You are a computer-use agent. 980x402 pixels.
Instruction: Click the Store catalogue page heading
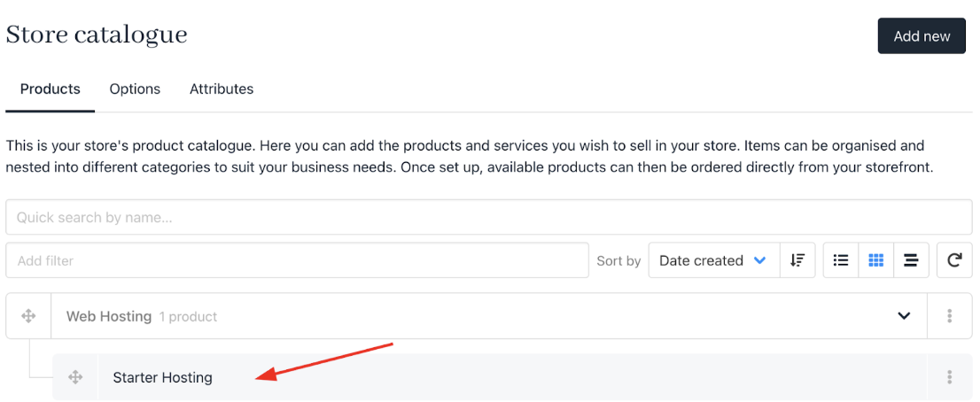click(97, 35)
